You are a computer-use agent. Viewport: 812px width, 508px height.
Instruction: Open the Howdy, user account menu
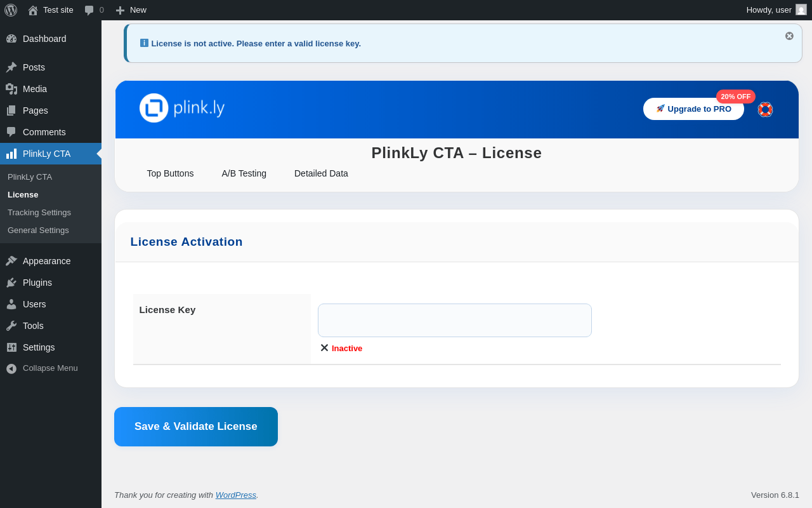click(776, 10)
